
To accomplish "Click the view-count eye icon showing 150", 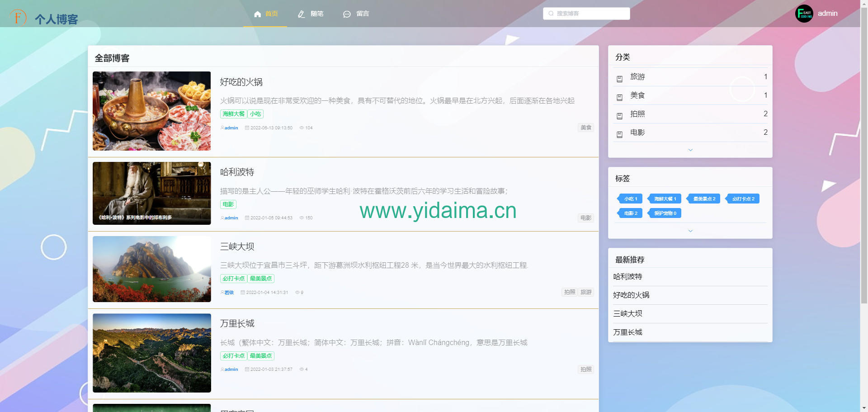I will pyautogui.click(x=302, y=218).
